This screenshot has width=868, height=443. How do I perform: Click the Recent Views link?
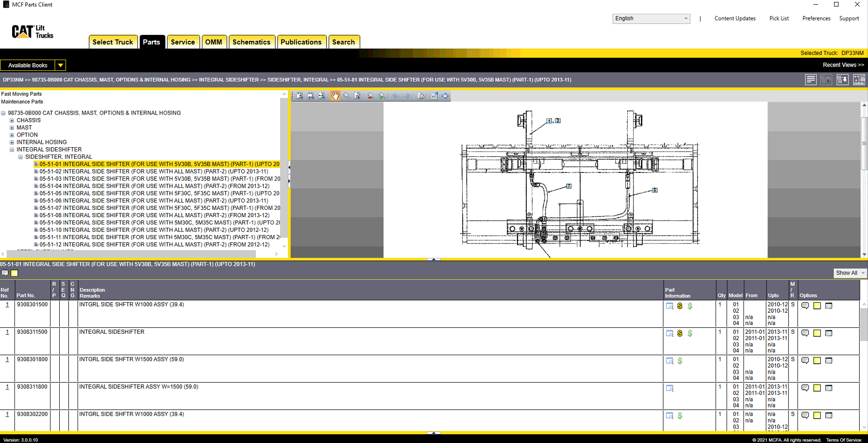[x=843, y=65]
